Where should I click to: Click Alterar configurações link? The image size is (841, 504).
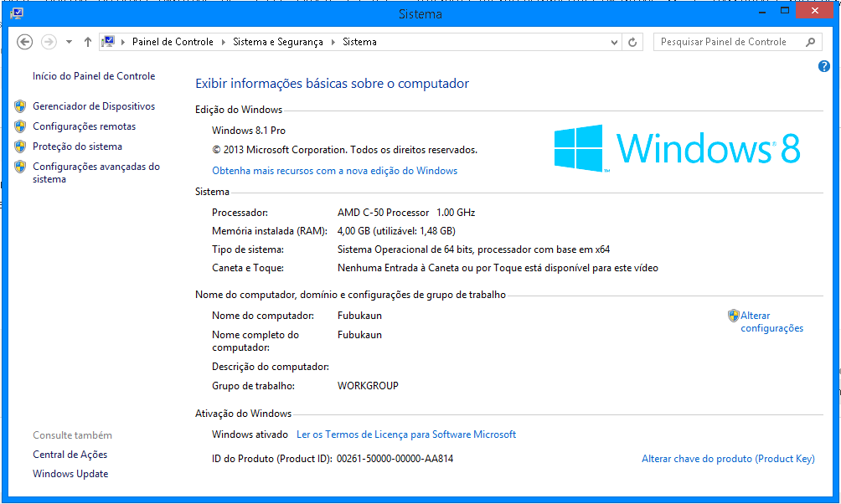click(x=771, y=321)
